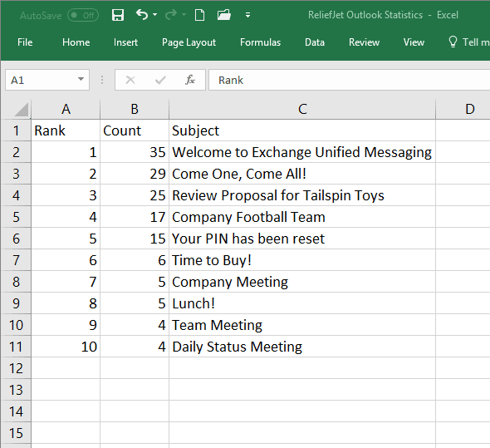Click the formula bar Enter checkmark icon
This screenshot has width=490, height=448.
(160, 81)
